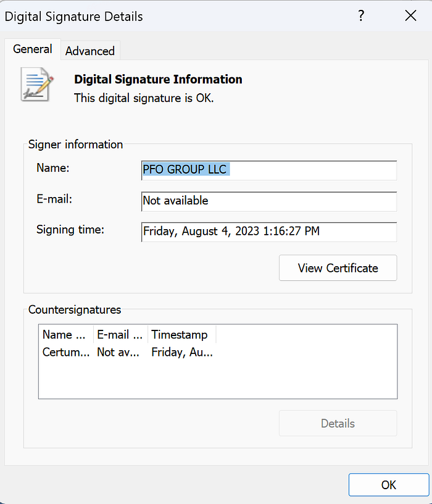This screenshot has width=432, height=504.
Task: Close the Digital Signature Details dialog
Action: click(410, 17)
